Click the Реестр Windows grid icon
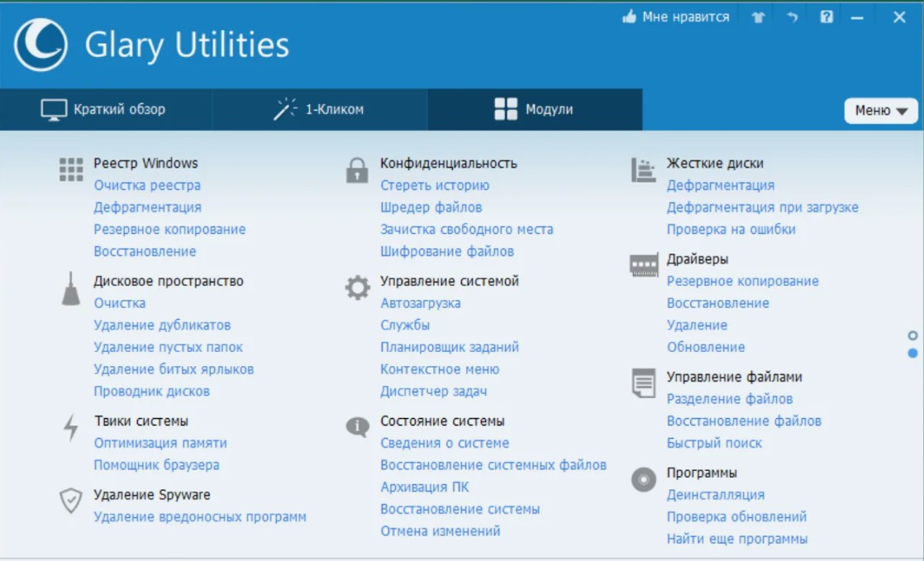The image size is (924, 561). click(71, 169)
